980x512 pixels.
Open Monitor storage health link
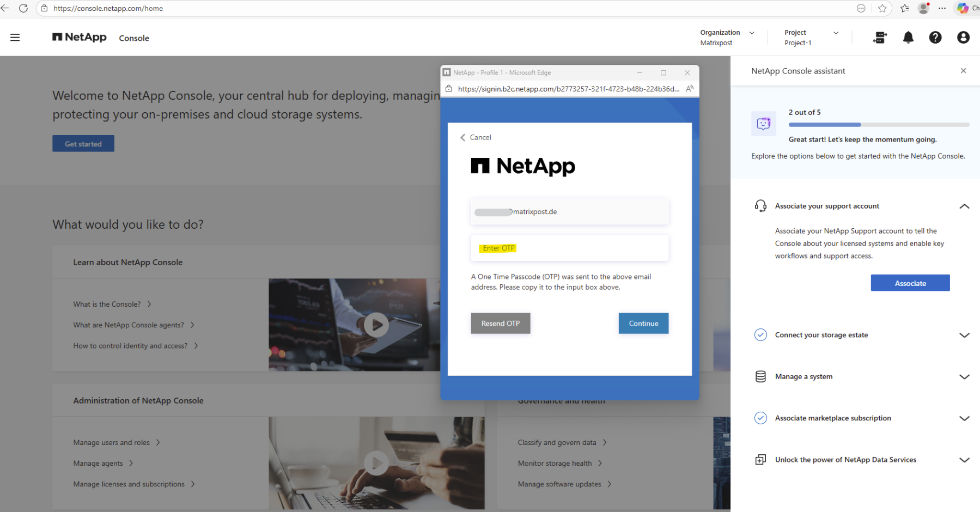pyautogui.click(x=560, y=464)
